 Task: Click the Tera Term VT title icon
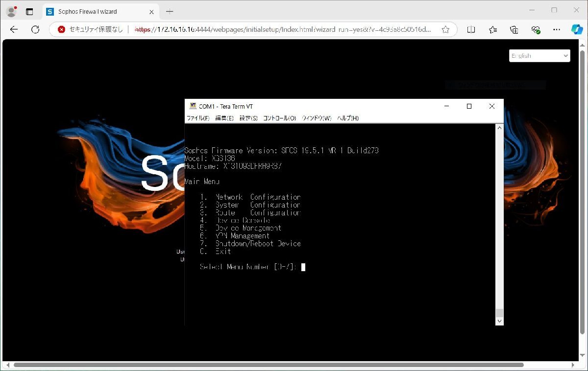pyautogui.click(x=193, y=106)
